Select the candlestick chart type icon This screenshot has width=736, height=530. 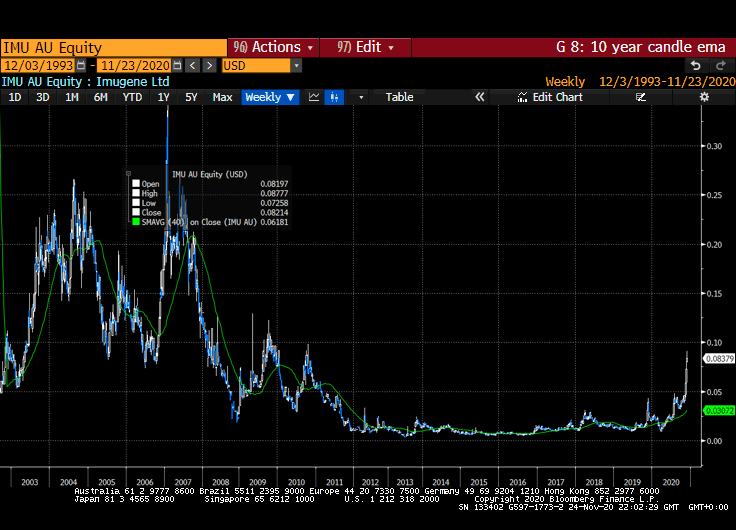tap(334, 97)
